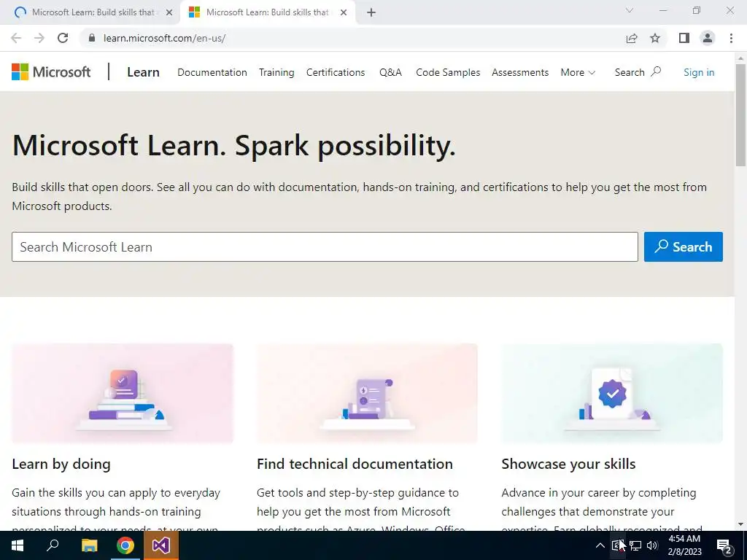Close the first Microsoft Learn tab
This screenshot has height=560, width=747.
click(169, 13)
